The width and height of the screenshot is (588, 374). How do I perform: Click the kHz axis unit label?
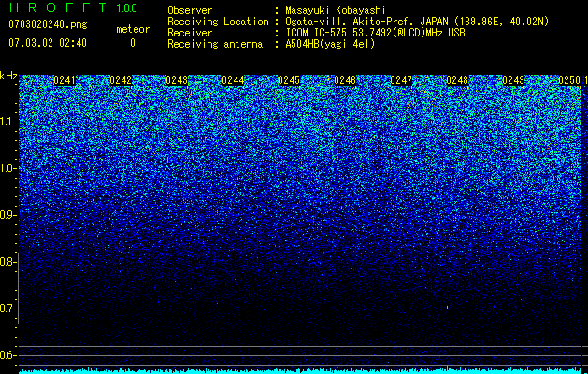pos(8,76)
